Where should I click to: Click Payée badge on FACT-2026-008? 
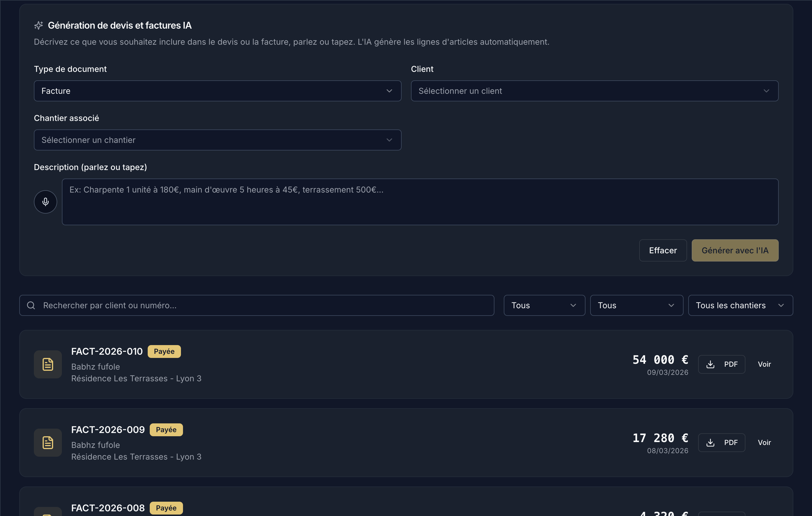tap(166, 508)
